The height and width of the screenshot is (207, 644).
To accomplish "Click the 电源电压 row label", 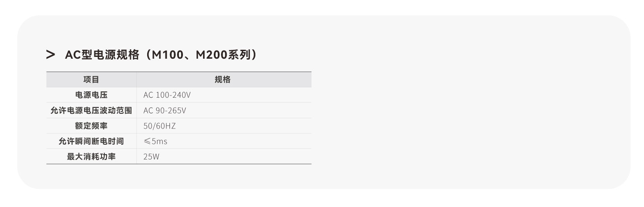I will tap(91, 95).
